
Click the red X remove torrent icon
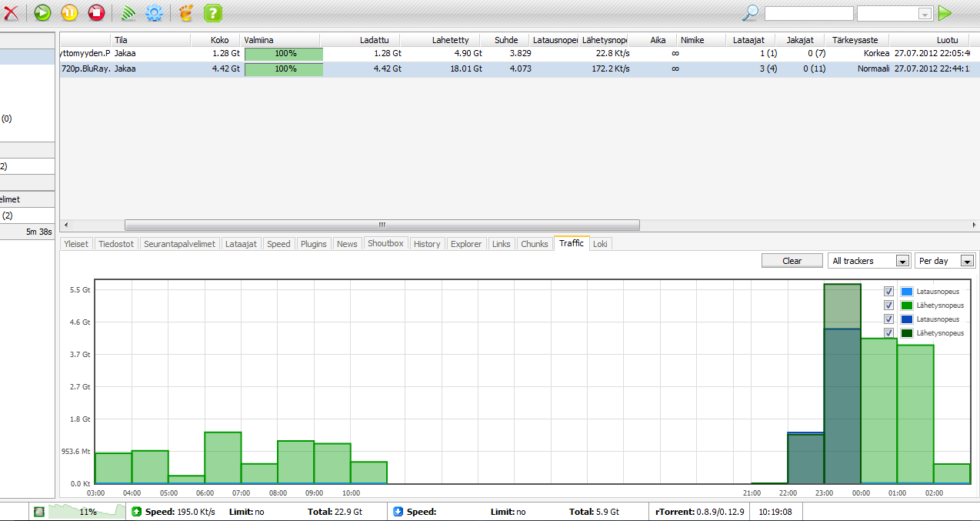coord(10,12)
